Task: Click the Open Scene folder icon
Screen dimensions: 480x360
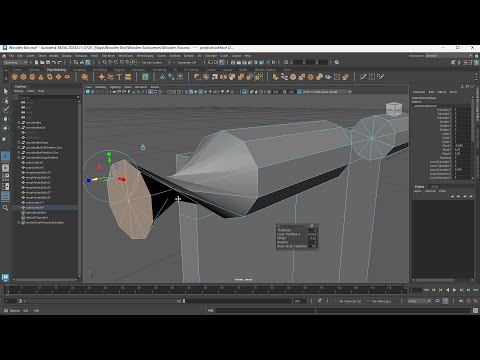Action: tap(42, 62)
